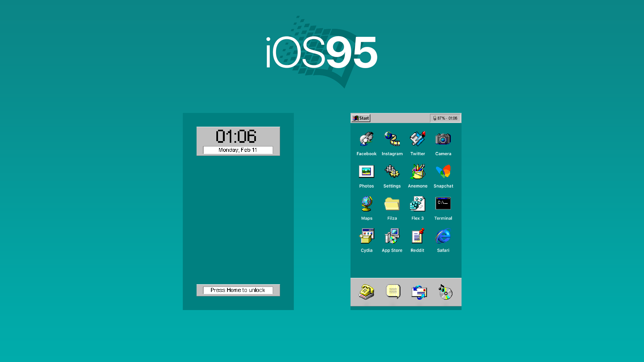Open the music CD icon in the dock

445,292
